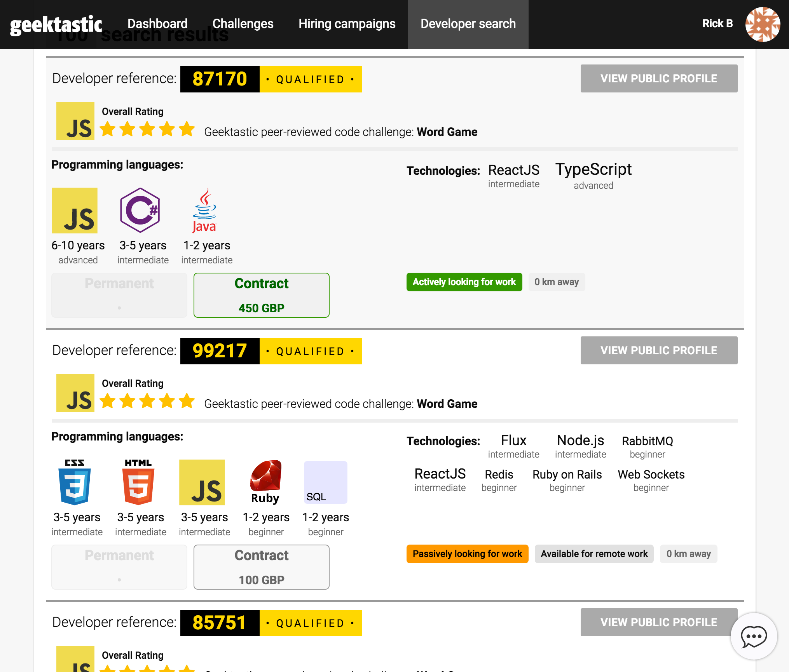Click Word Game challenge text for developer 99217

(447, 404)
